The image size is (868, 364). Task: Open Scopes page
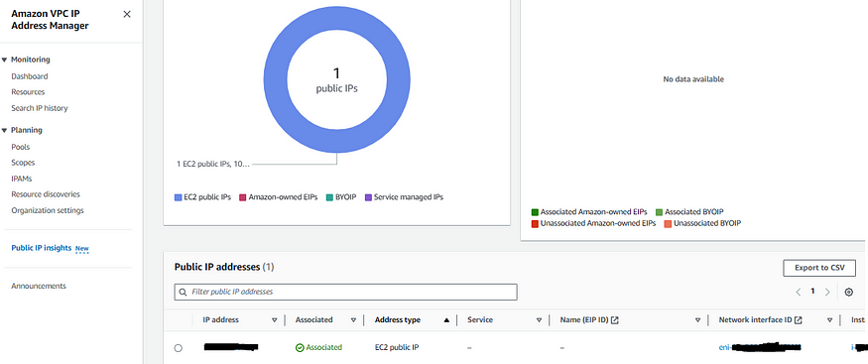point(23,163)
